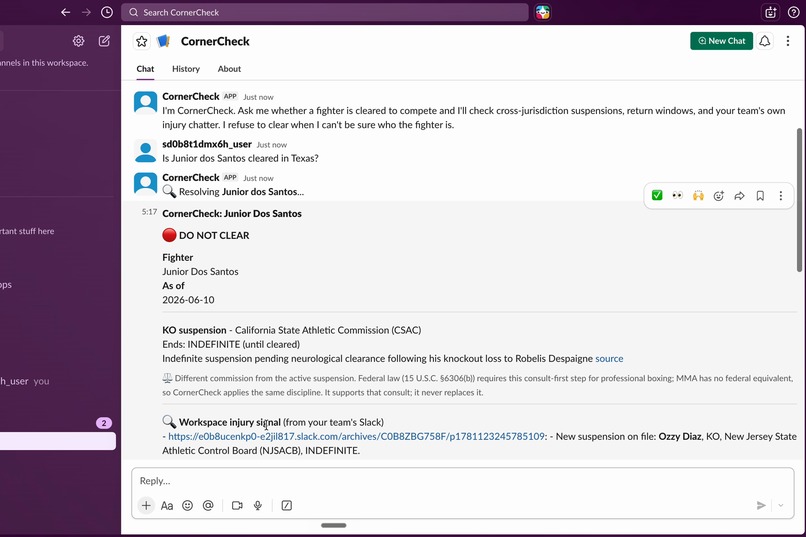The image size is (806, 537).
Task: Click CornerCheck sender name in first message
Action: tap(191, 96)
